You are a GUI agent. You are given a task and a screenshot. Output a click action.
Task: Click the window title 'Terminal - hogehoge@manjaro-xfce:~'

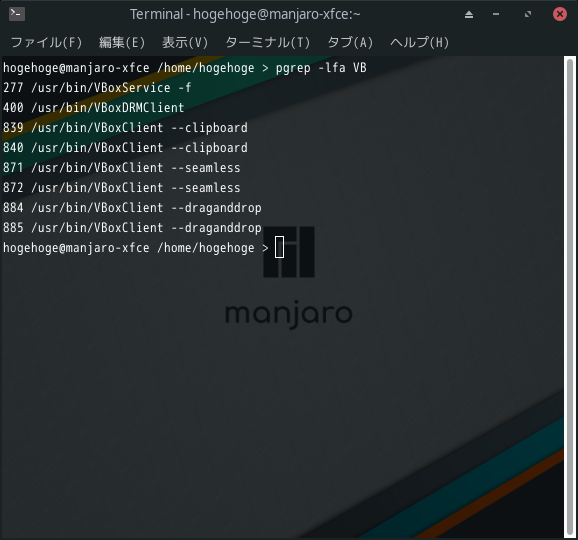[245, 14]
